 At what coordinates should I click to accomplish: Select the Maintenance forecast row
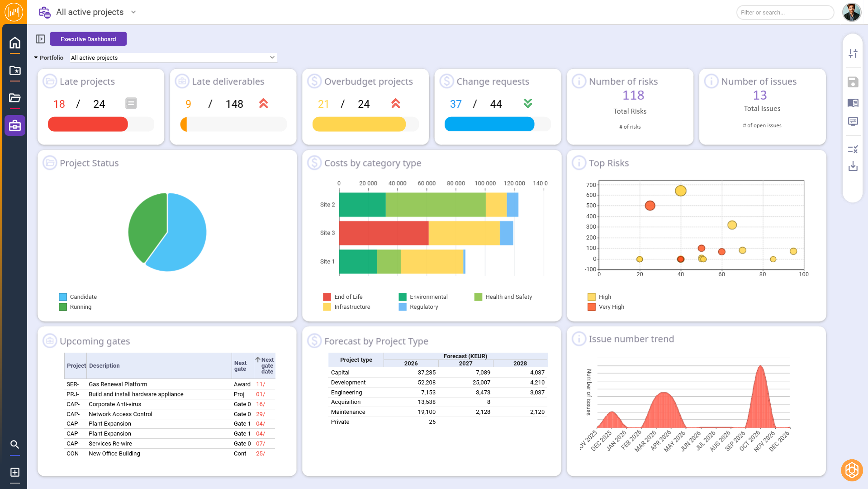pos(438,412)
